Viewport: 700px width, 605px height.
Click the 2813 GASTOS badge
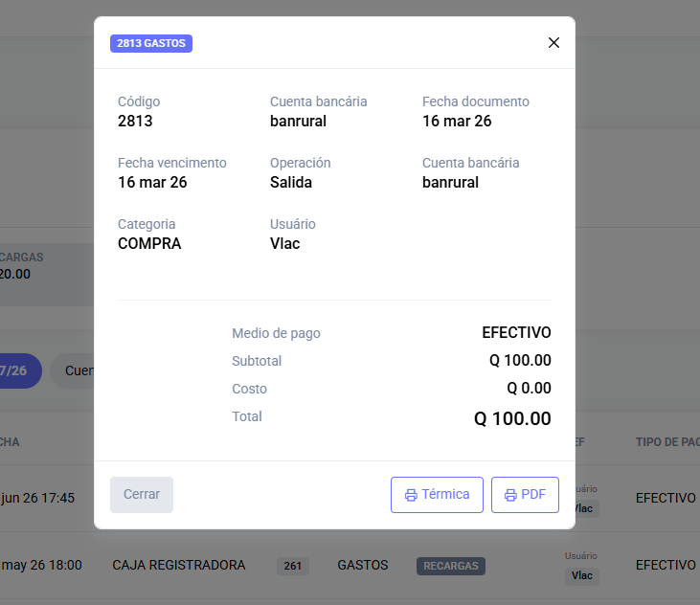click(x=151, y=43)
